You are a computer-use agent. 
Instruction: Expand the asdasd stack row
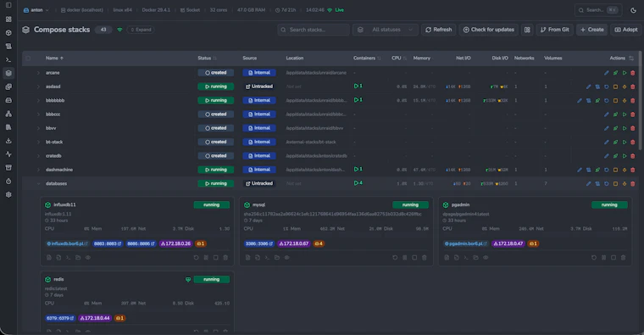tap(39, 87)
